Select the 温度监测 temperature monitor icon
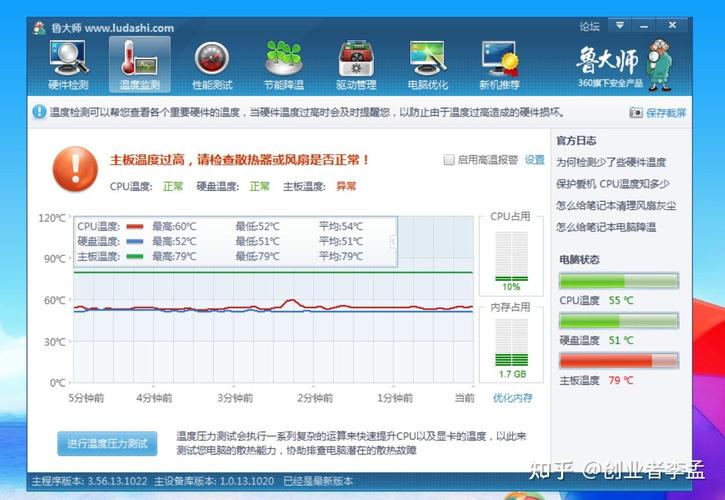This screenshot has height=500, width=725. [139, 64]
